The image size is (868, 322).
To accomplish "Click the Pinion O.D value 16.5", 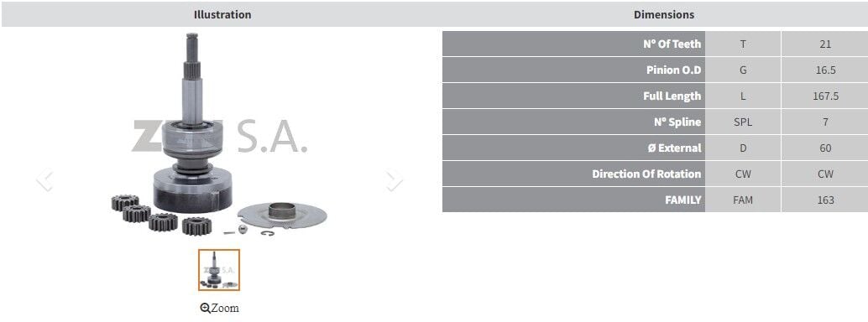I will click(x=825, y=70).
